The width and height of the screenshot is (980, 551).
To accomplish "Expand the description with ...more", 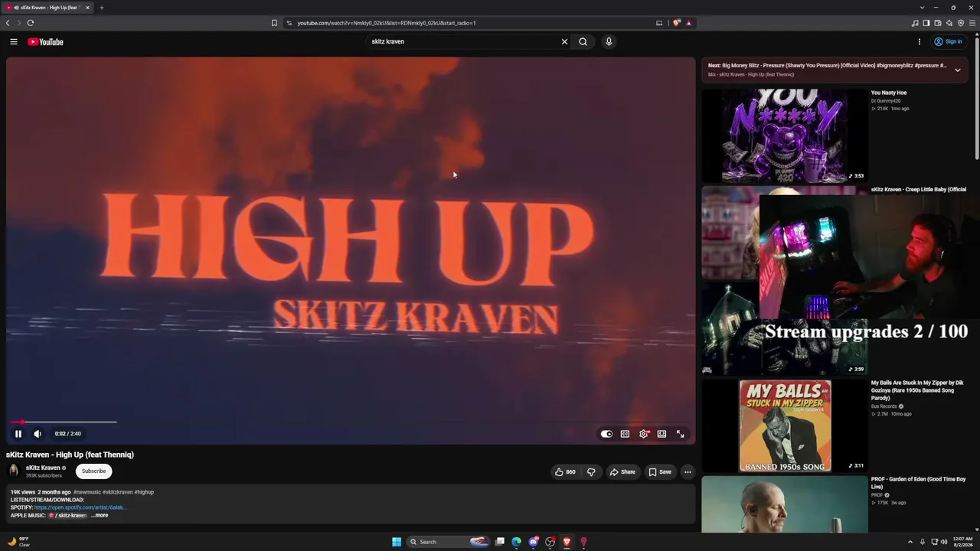I will [100, 515].
